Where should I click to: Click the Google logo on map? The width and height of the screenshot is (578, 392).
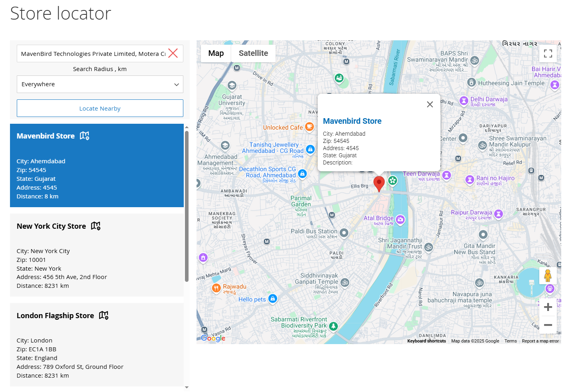coord(213,338)
